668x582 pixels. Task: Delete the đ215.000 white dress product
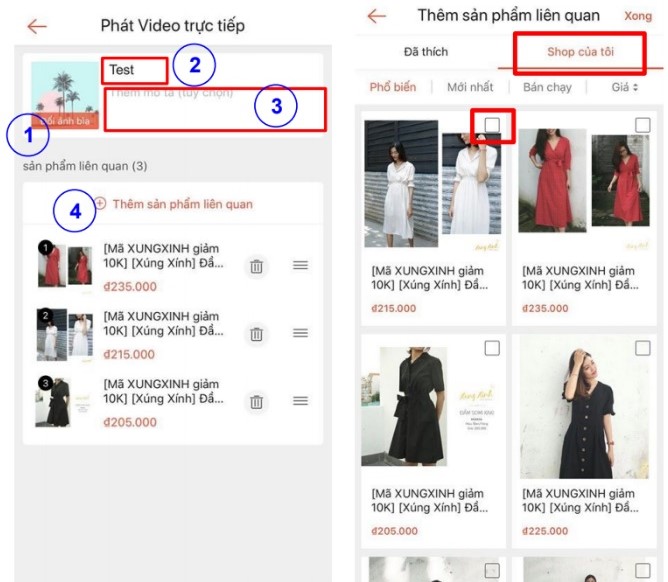257,334
